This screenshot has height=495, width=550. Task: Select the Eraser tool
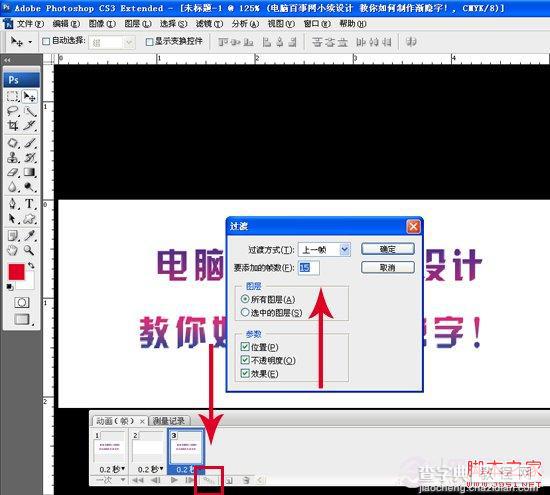pos(13,172)
